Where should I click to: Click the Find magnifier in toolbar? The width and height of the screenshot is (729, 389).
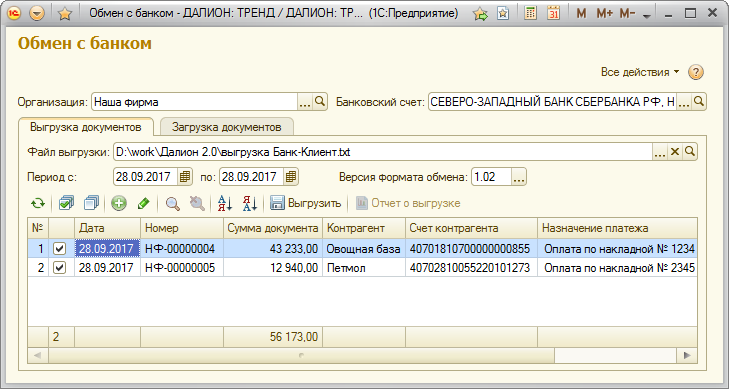(x=172, y=203)
